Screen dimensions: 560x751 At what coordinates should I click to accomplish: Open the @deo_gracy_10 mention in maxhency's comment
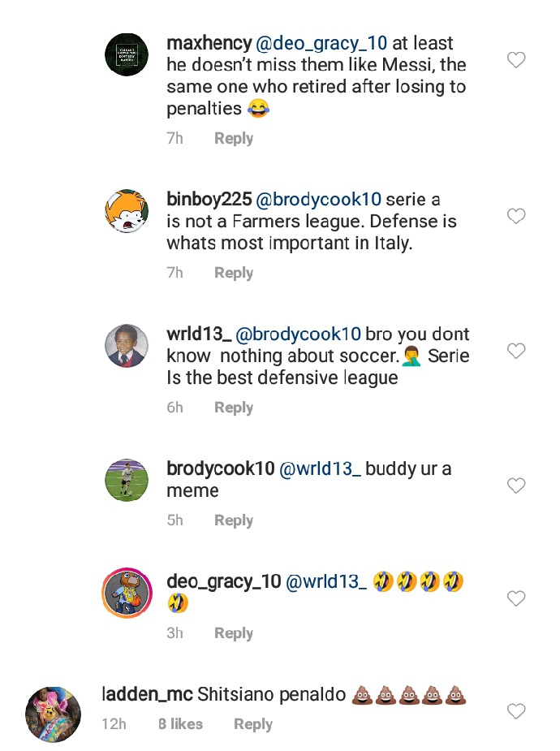(x=321, y=44)
